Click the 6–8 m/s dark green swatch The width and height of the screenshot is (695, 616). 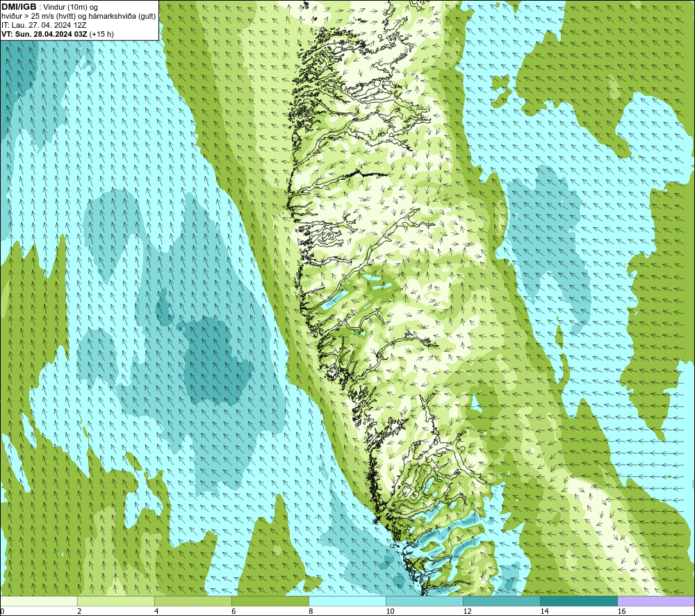click(270, 601)
